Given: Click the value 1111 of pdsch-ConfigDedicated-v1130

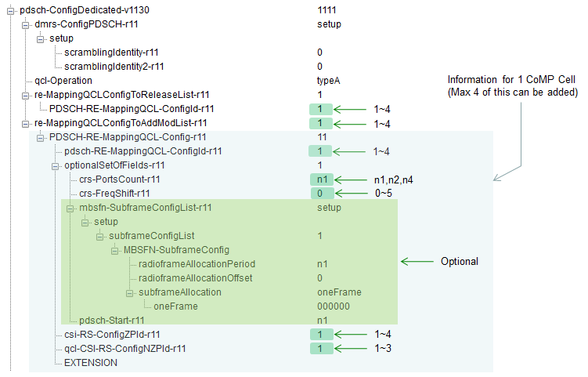Looking at the screenshot, I should point(326,10).
